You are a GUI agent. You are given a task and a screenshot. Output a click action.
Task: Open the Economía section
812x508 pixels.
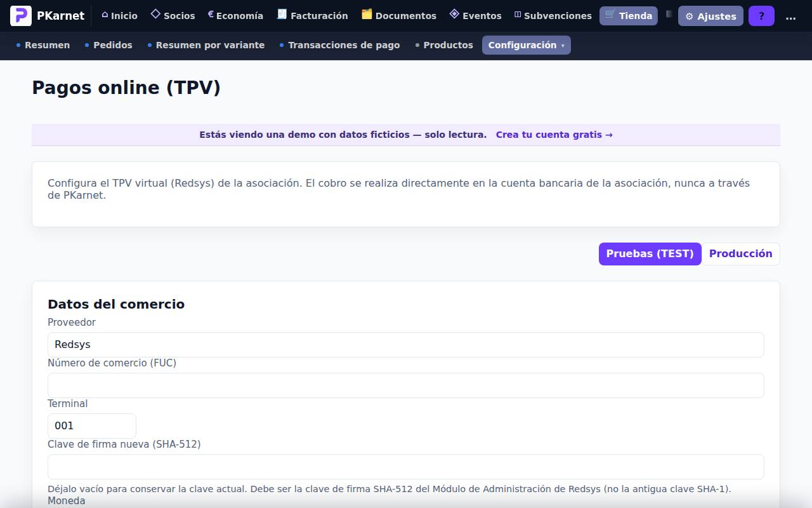point(235,16)
